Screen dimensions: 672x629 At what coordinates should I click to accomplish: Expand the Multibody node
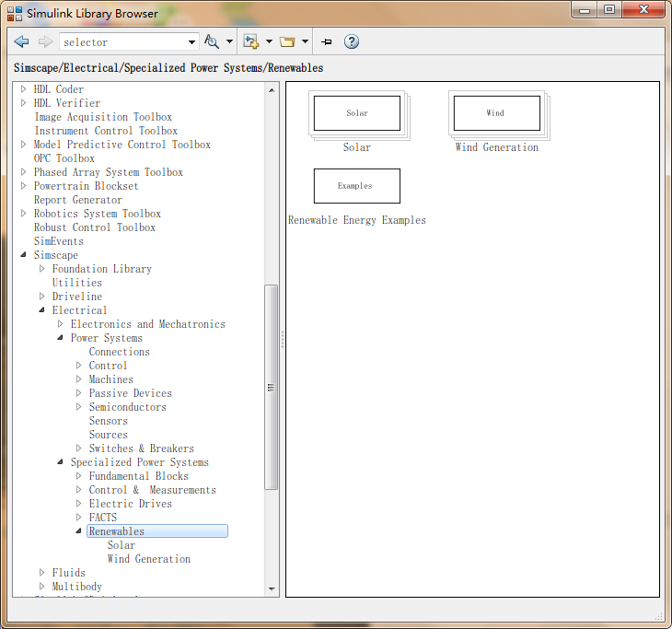point(42,586)
